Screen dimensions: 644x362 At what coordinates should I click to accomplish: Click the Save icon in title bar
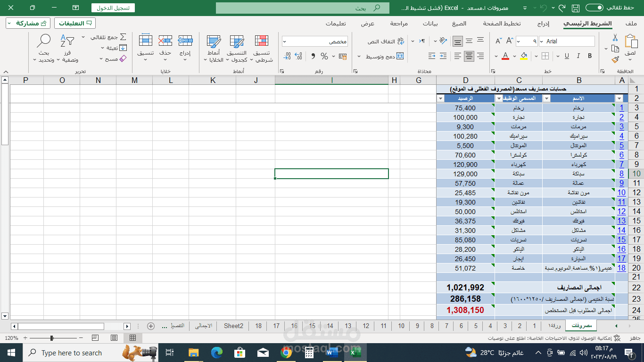click(x=575, y=8)
